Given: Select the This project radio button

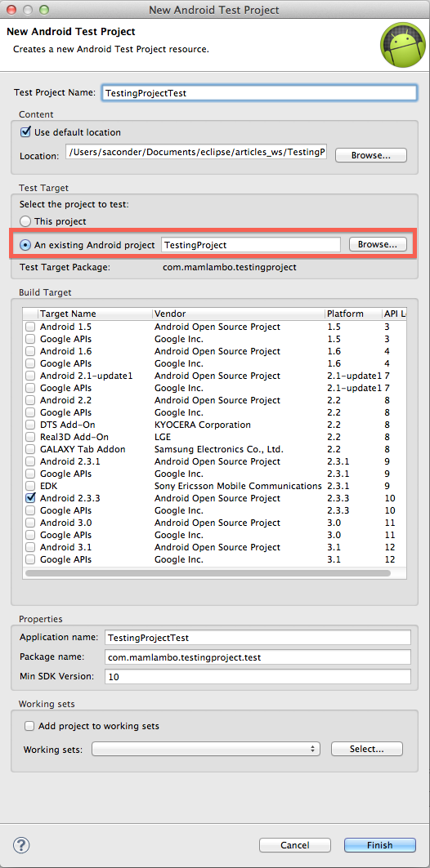Looking at the screenshot, I should [x=25, y=221].
